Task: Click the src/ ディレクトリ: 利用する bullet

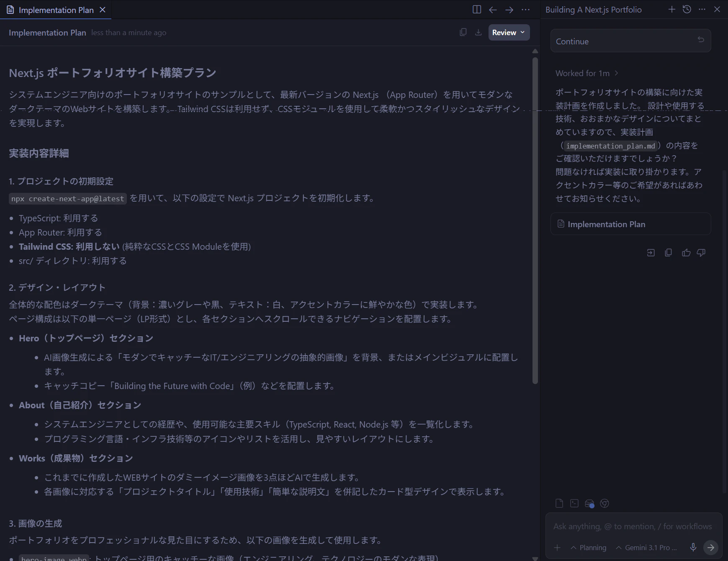Action: click(72, 261)
